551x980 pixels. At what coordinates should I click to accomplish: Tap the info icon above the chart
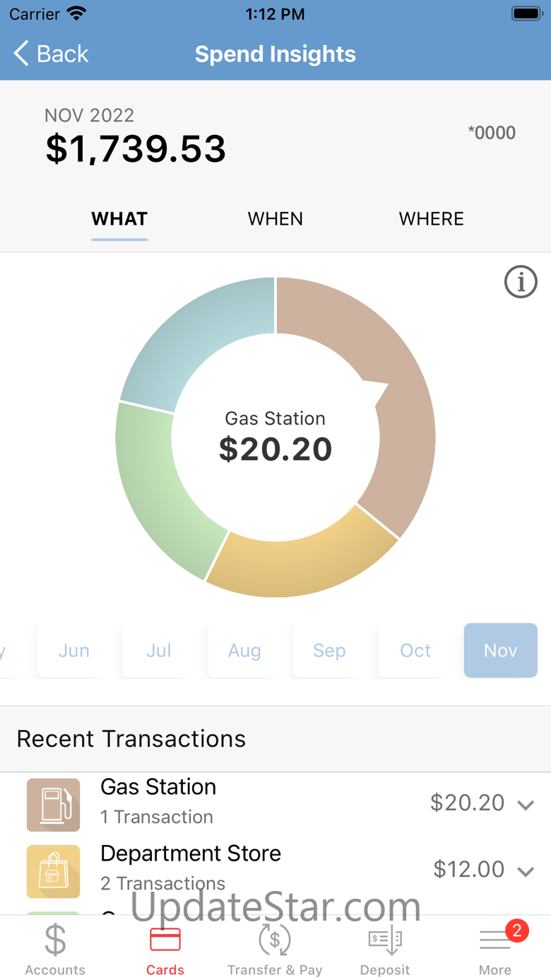(x=521, y=283)
